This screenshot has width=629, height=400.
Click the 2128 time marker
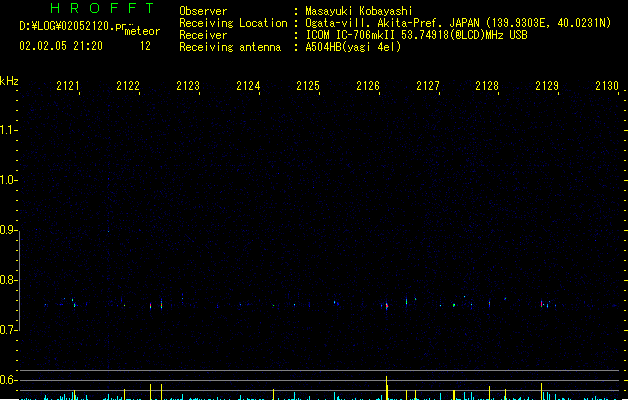tap(487, 86)
